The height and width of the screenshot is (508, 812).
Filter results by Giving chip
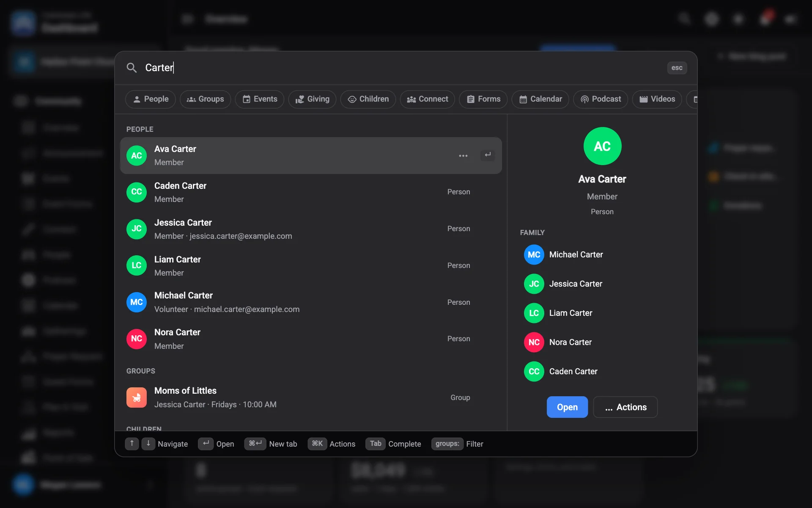pyautogui.click(x=312, y=99)
